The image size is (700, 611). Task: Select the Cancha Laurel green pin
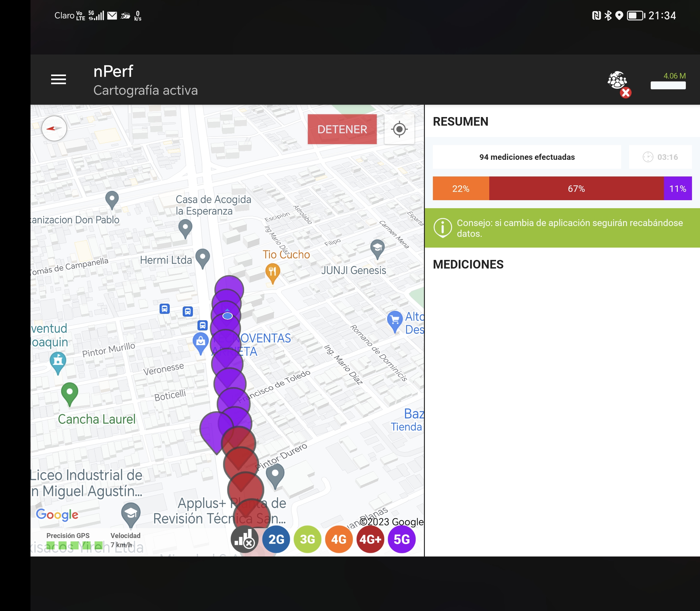click(x=70, y=394)
